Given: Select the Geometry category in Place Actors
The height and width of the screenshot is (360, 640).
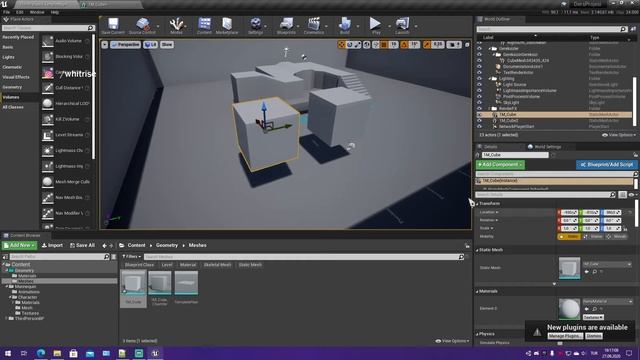Looking at the screenshot, I should click(12, 87).
